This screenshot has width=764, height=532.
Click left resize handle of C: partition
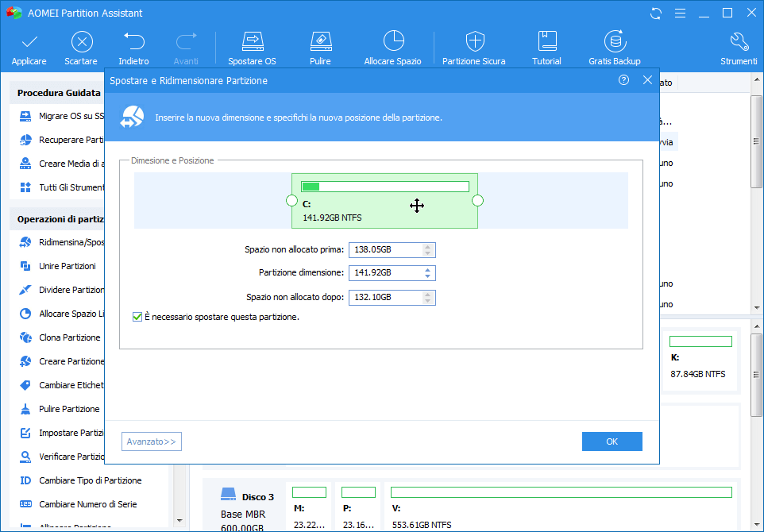(291, 201)
